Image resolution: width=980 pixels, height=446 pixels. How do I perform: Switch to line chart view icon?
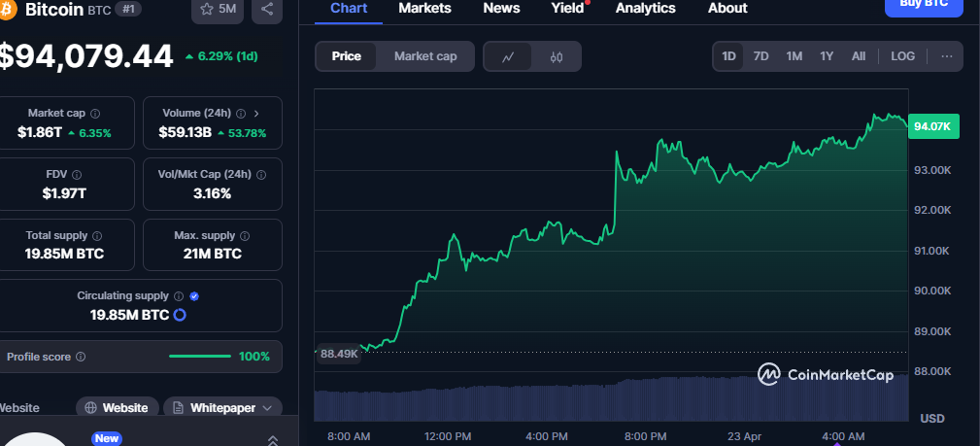pos(508,56)
